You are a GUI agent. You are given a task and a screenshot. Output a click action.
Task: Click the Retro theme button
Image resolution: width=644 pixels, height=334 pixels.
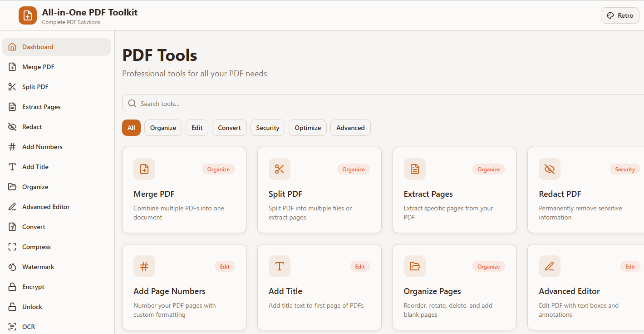620,15
